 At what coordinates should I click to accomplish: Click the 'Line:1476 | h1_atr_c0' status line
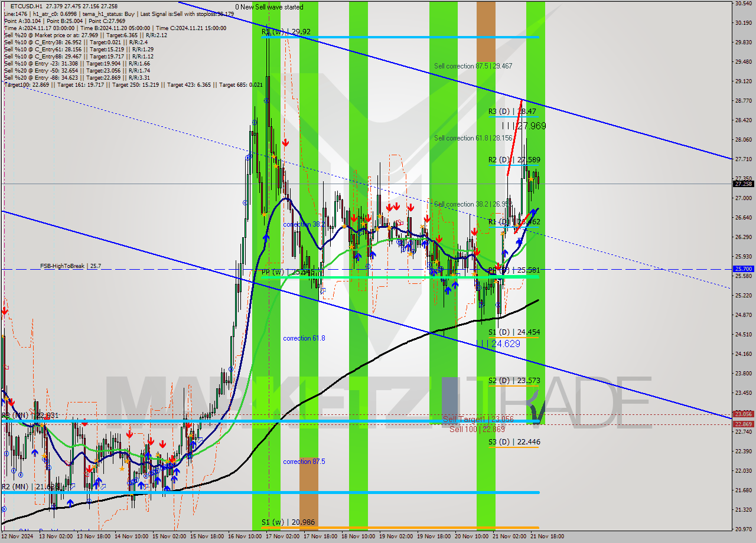point(119,13)
